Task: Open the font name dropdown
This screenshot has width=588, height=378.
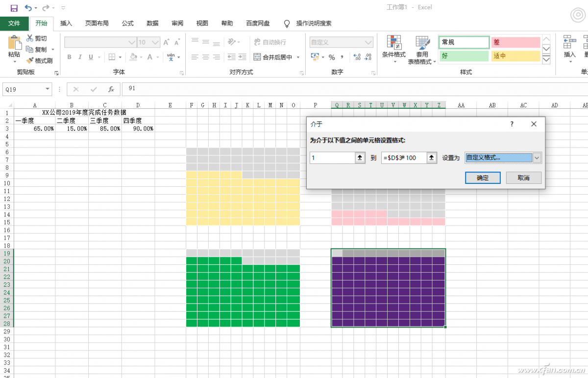Action: [x=132, y=42]
